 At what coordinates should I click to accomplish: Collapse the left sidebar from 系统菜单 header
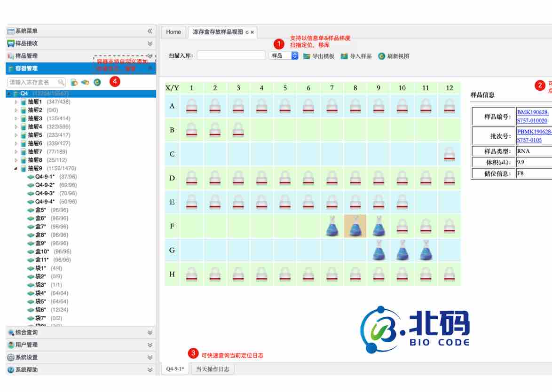pyautogui.click(x=150, y=31)
